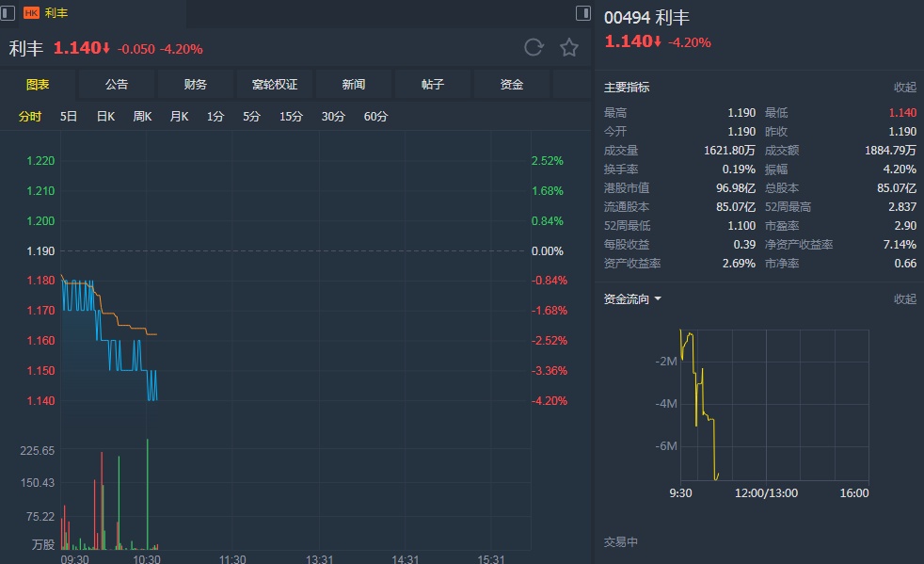Screen dimensions: 924x564
Task: Open the 窝轮权证 tab
Action: [275, 85]
